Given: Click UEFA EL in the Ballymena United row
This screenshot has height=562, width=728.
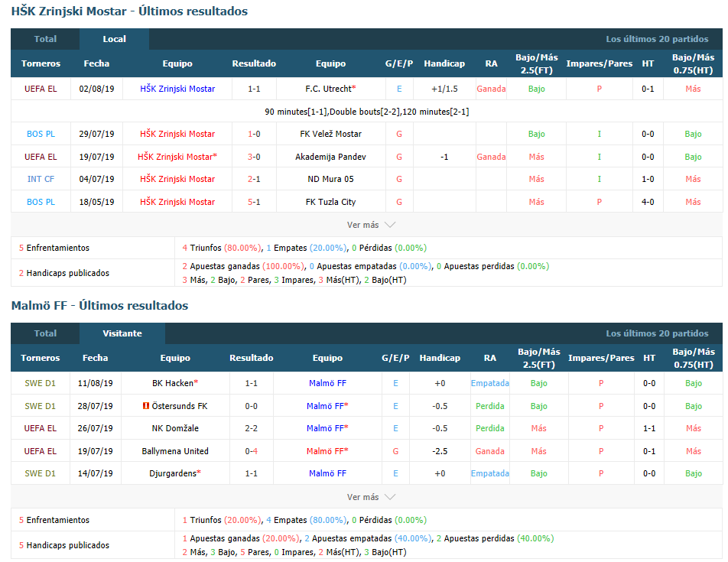Looking at the screenshot, I should (41, 451).
